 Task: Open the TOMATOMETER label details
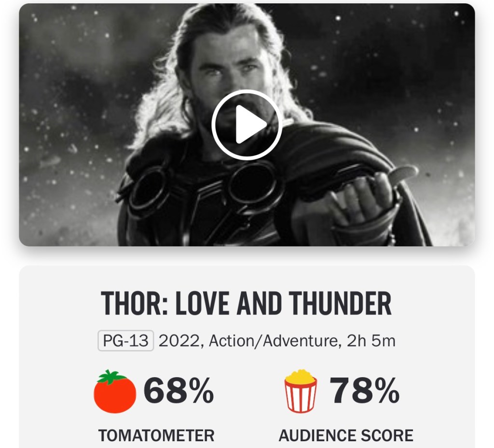click(156, 435)
